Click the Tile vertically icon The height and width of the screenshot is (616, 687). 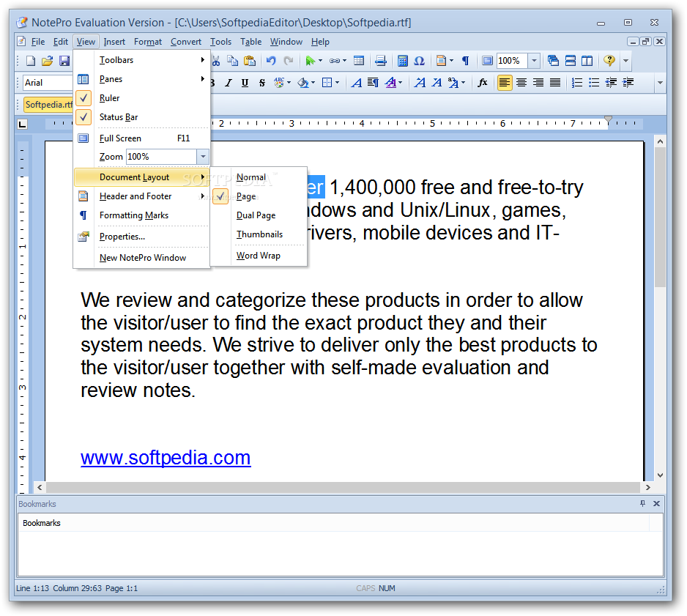pyautogui.click(x=587, y=61)
